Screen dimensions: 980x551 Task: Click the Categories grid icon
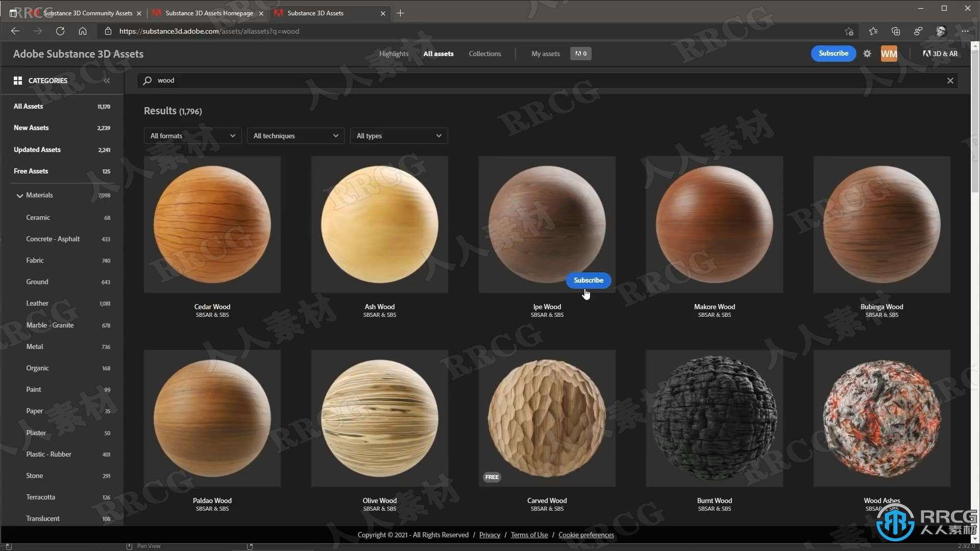point(18,81)
